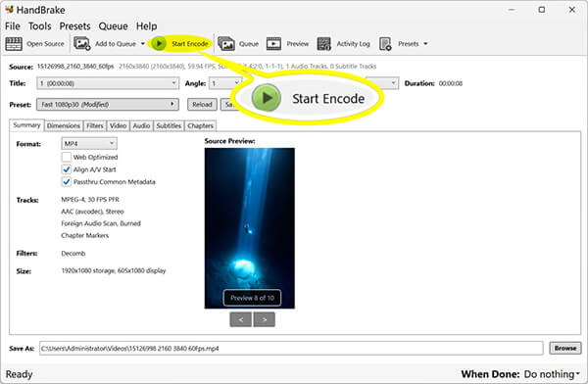This screenshot has width=588, height=384.
Task: Click the Browse button
Action: click(565, 348)
